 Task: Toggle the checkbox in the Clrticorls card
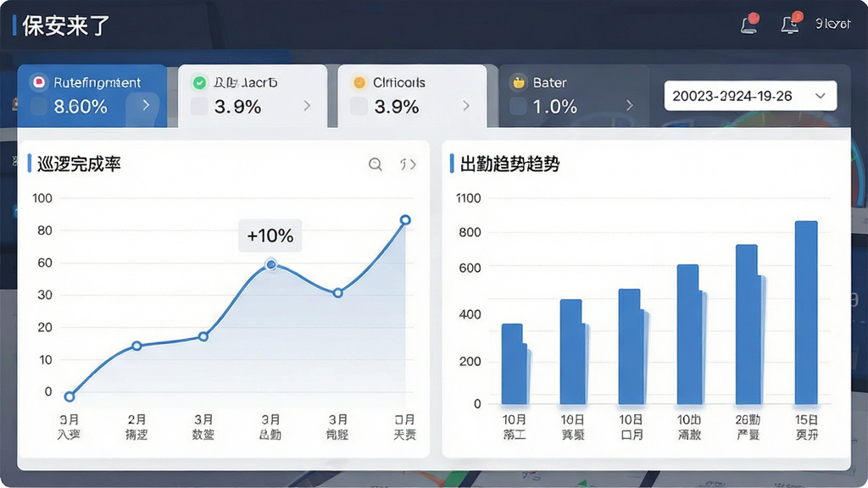[359, 106]
